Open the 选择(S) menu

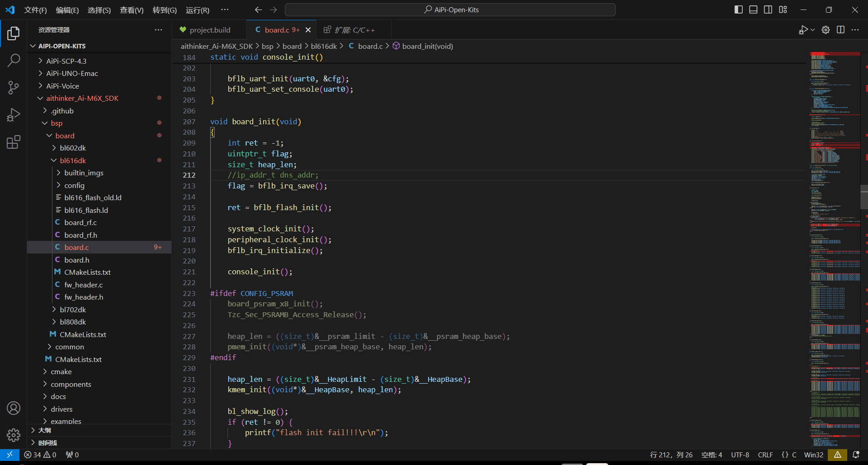point(99,10)
